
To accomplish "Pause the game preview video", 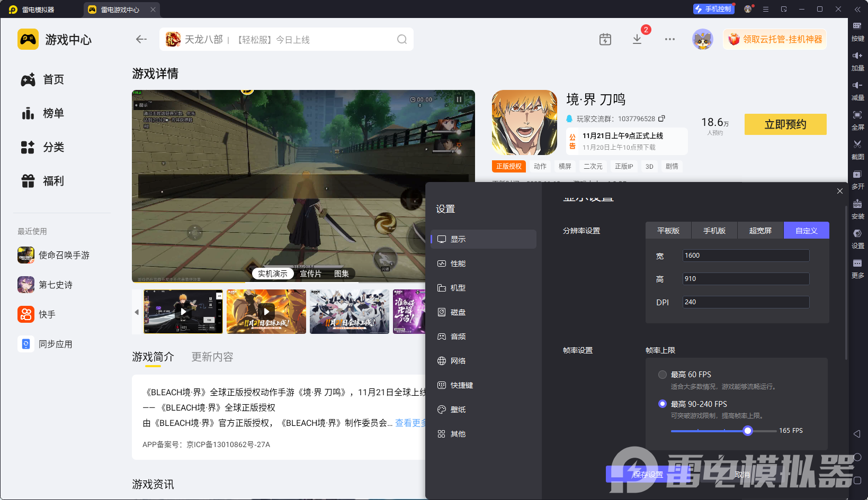I will pyautogui.click(x=459, y=99).
